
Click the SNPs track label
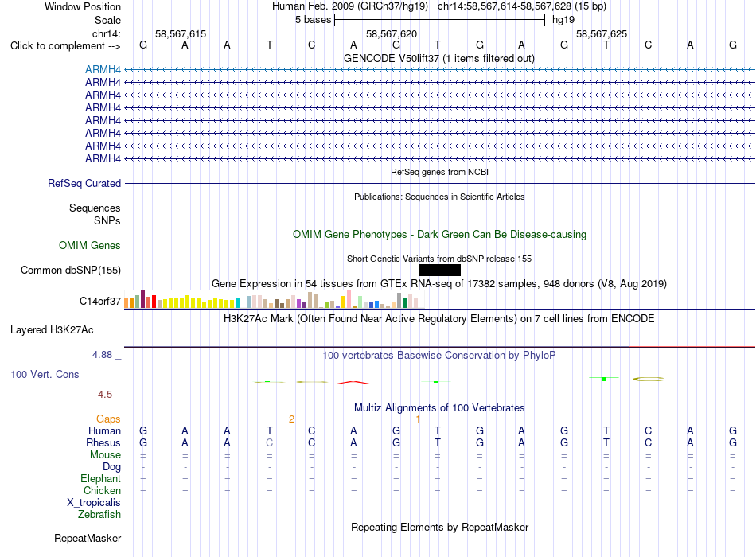pyautogui.click(x=107, y=220)
